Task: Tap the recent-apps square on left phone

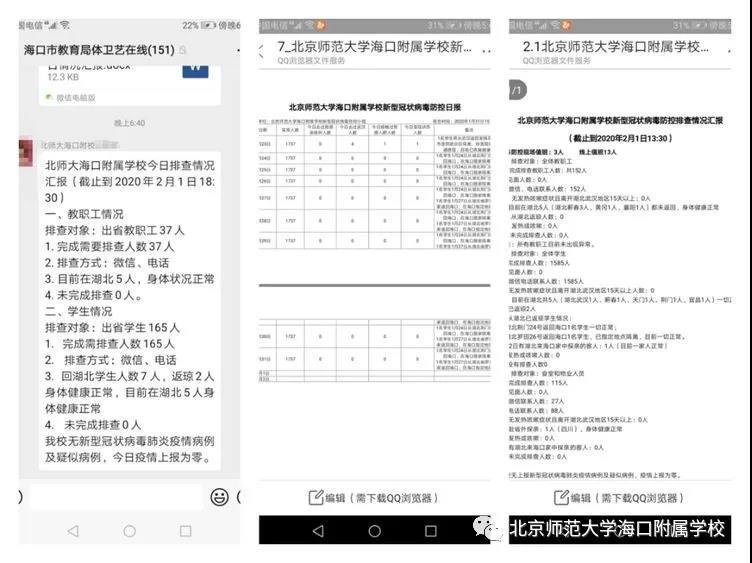Action: tap(186, 531)
